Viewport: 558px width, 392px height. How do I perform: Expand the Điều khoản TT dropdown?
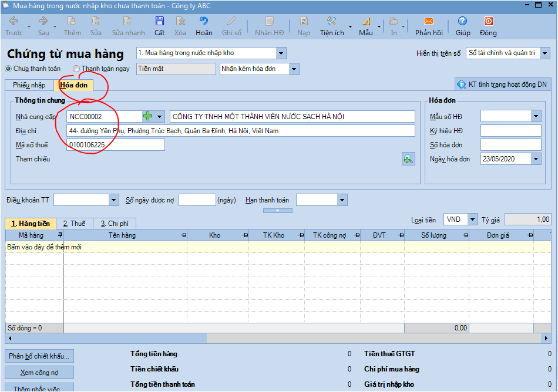tap(113, 200)
